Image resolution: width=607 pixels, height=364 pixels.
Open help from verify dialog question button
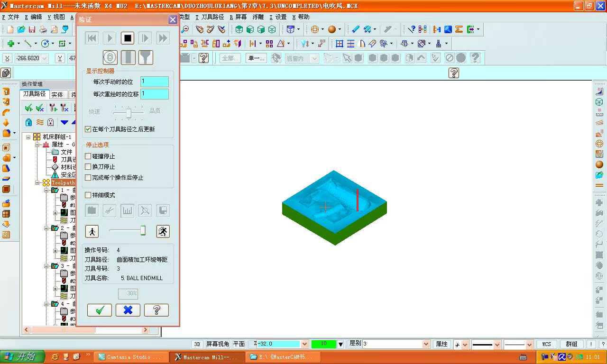click(156, 310)
